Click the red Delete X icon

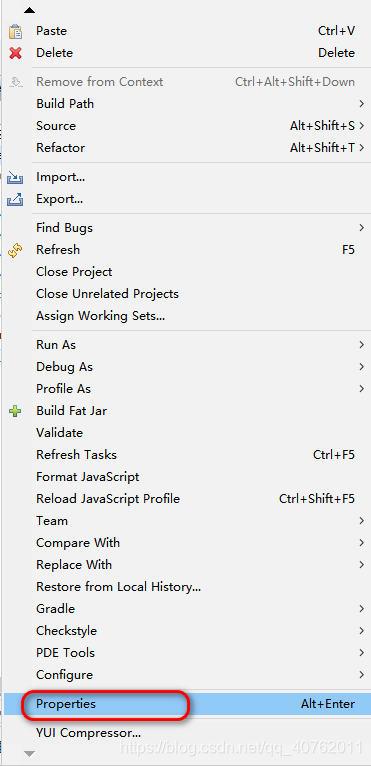pos(15,53)
